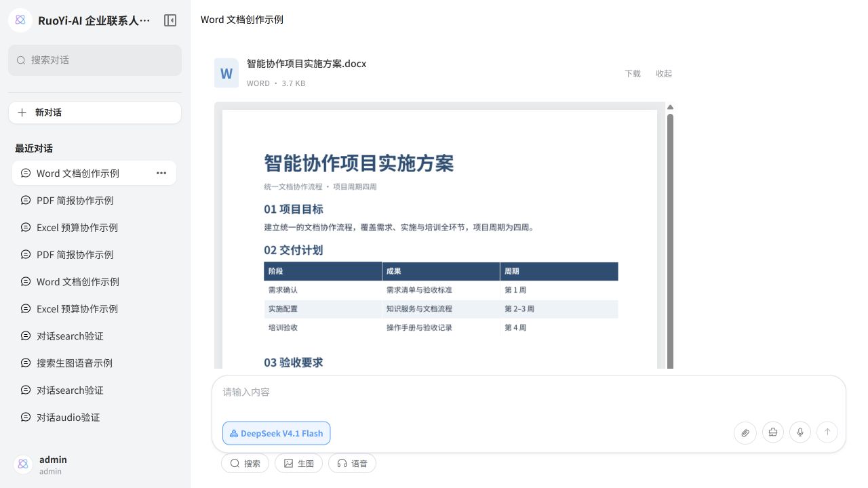Viewport: 868px width, 488px height.
Task: Click the 02 交付计划 heading in preview
Action: click(x=294, y=250)
